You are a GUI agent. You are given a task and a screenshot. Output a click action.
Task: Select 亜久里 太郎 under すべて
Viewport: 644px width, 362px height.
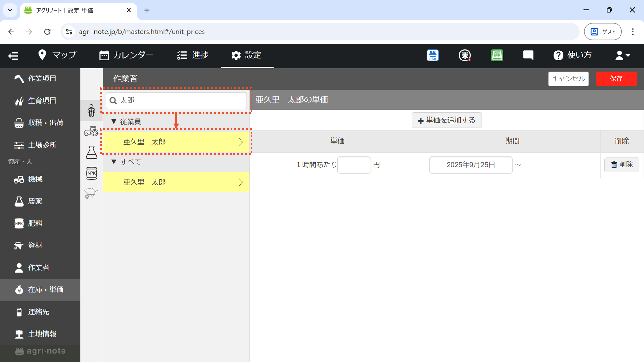pos(176,182)
